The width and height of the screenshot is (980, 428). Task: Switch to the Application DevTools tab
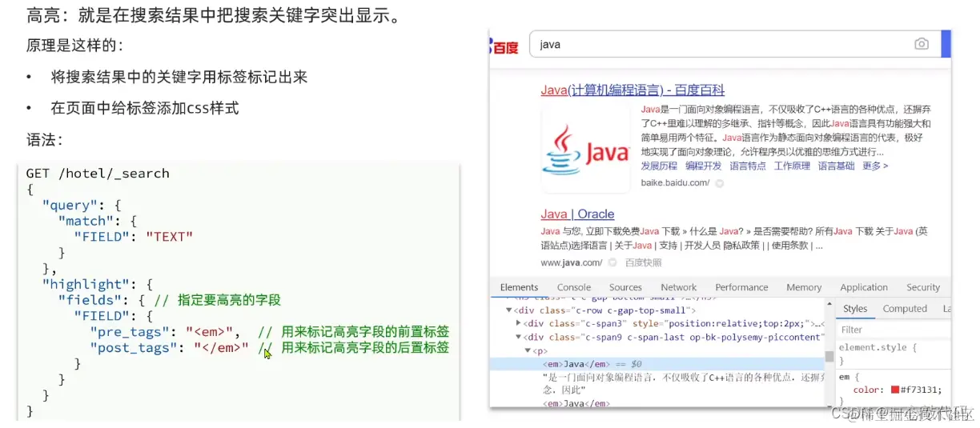coord(864,287)
